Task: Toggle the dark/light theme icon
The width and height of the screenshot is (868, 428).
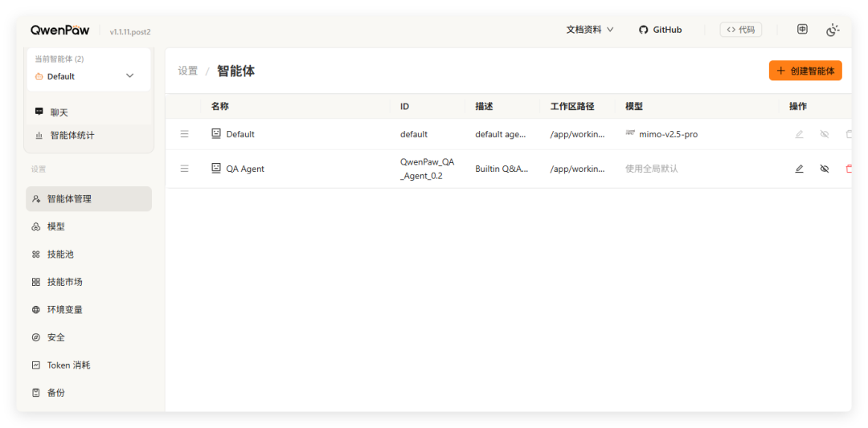Action: coord(833,30)
